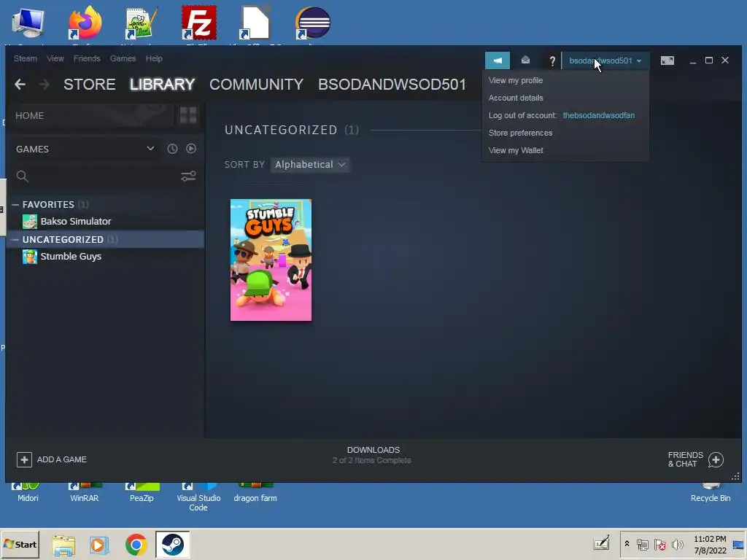Show hidden tray icons arrow
This screenshot has width=747, height=560.
click(x=627, y=544)
